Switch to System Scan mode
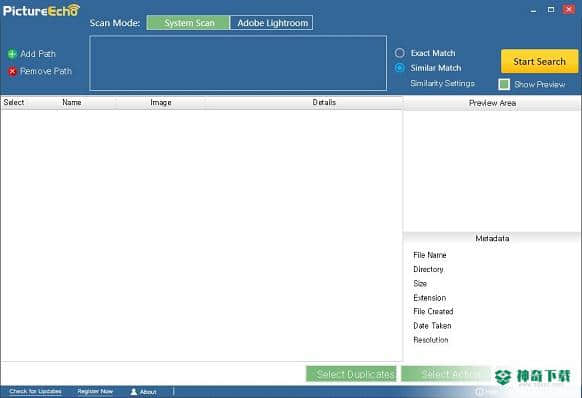Image resolution: width=582 pixels, height=398 pixels. point(189,23)
